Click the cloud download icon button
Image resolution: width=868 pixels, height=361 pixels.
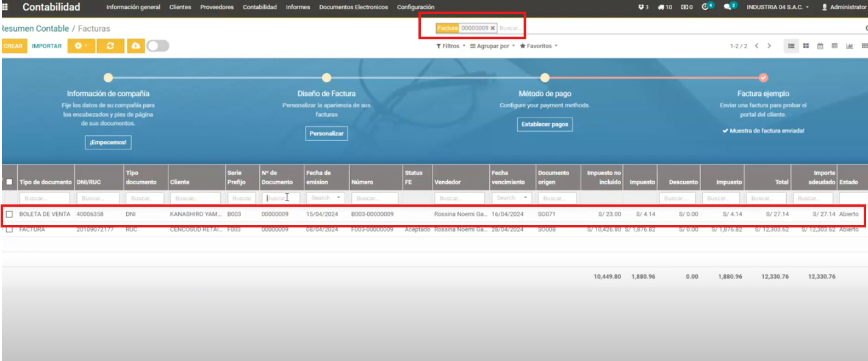tap(135, 46)
